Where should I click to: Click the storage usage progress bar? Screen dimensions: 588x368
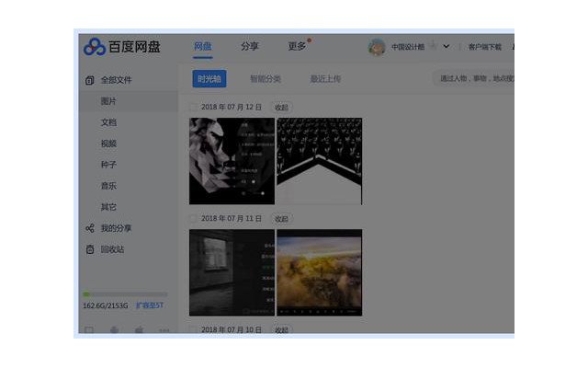[125, 294]
